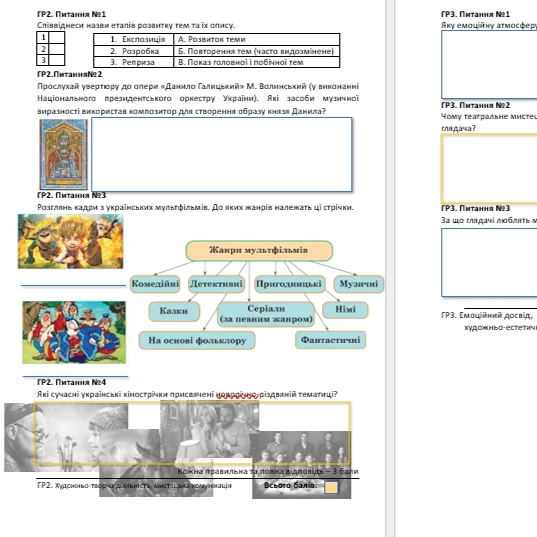Click the "Детективні" genre box
537x537 pixels.
pyautogui.click(x=216, y=284)
